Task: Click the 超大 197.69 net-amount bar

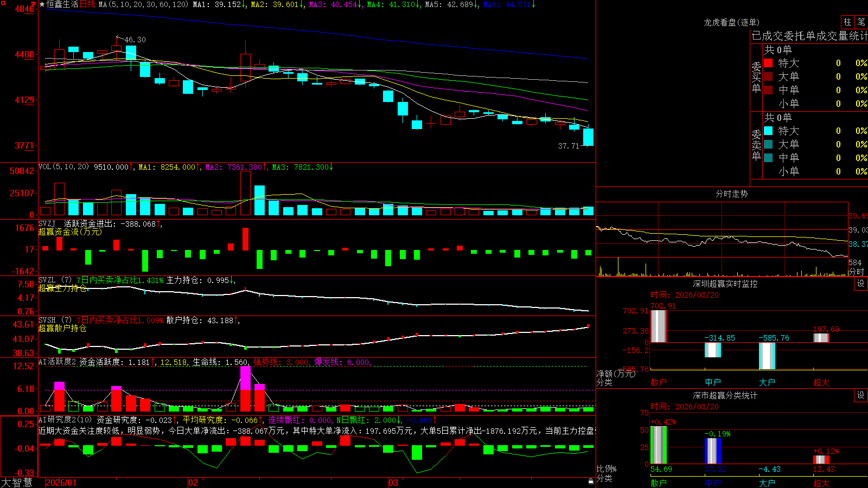Action: pos(821,338)
